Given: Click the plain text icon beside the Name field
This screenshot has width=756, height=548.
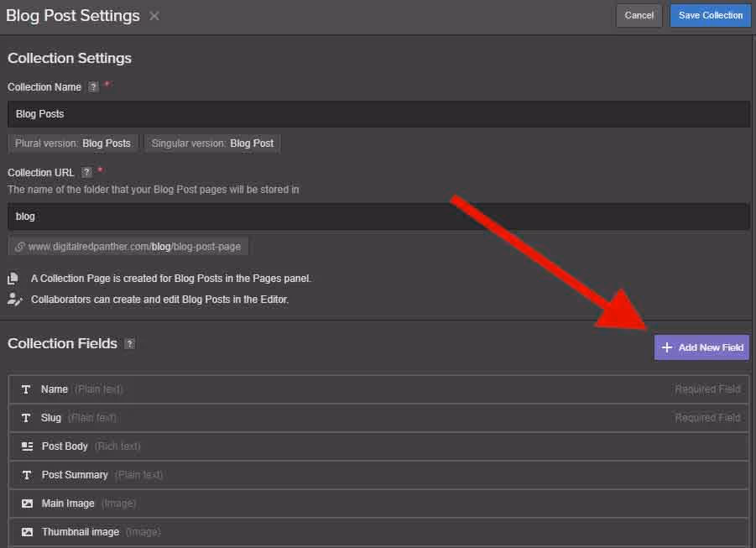Looking at the screenshot, I should point(26,389).
